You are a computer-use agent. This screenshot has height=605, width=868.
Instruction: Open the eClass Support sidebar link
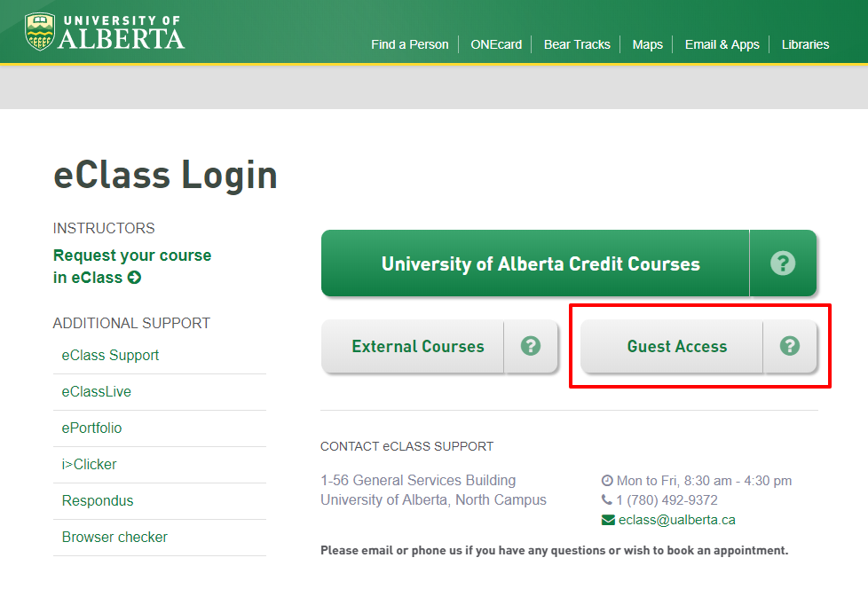pos(110,355)
